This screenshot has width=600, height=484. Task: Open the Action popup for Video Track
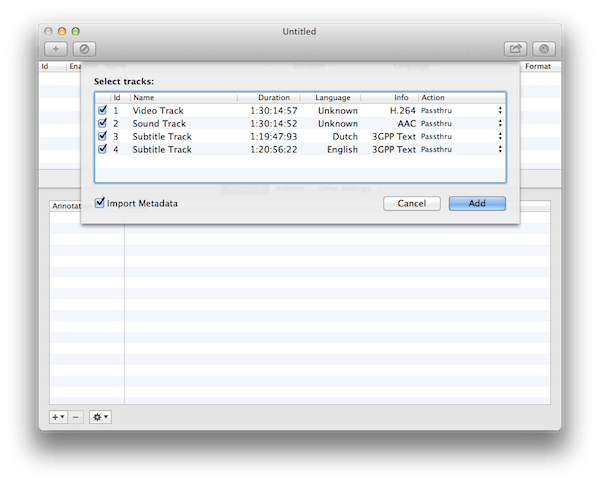(461, 111)
